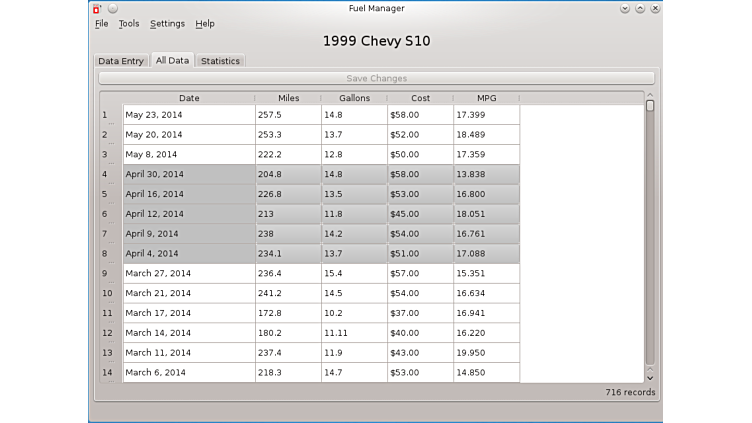
Task: Sort table by the Date column header
Action: click(189, 98)
